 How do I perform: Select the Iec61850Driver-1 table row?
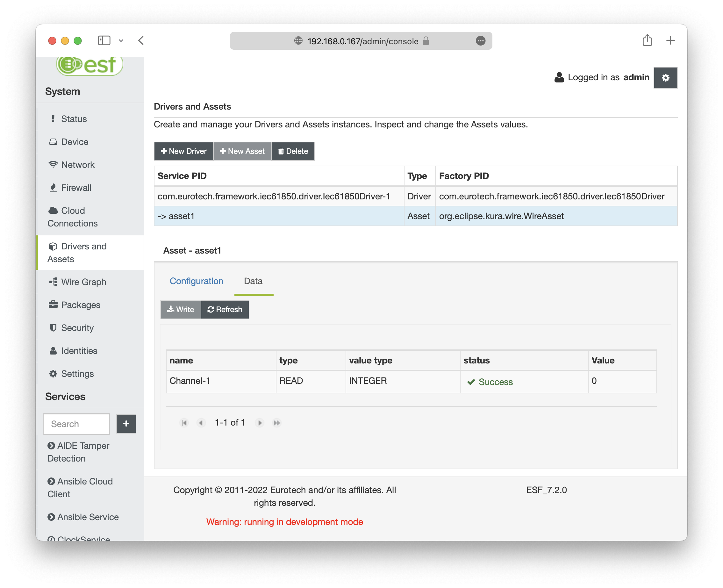tap(274, 196)
